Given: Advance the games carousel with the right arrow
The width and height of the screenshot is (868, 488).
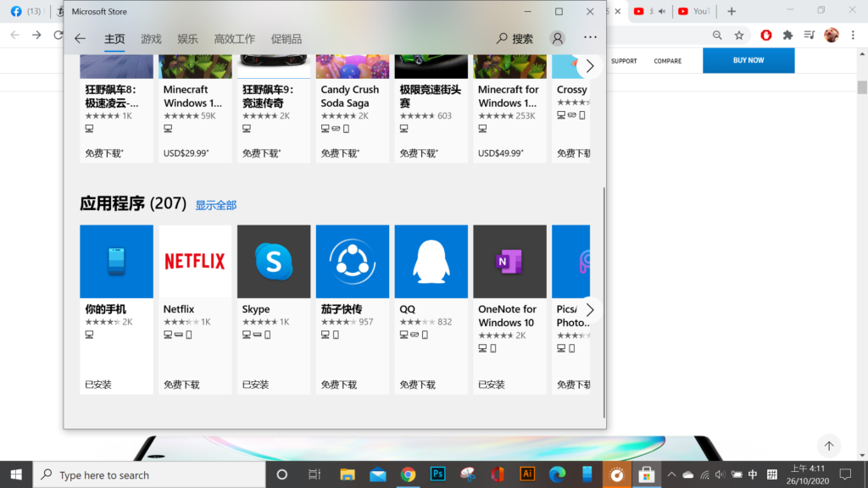Looking at the screenshot, I should (590, 66).
